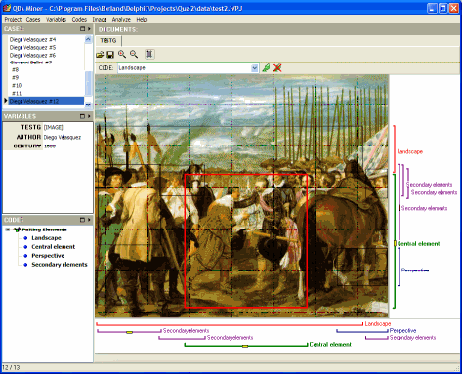Screen dimensions: 462x374
Task: Click the open project folder icon
Action: (100, 55)
